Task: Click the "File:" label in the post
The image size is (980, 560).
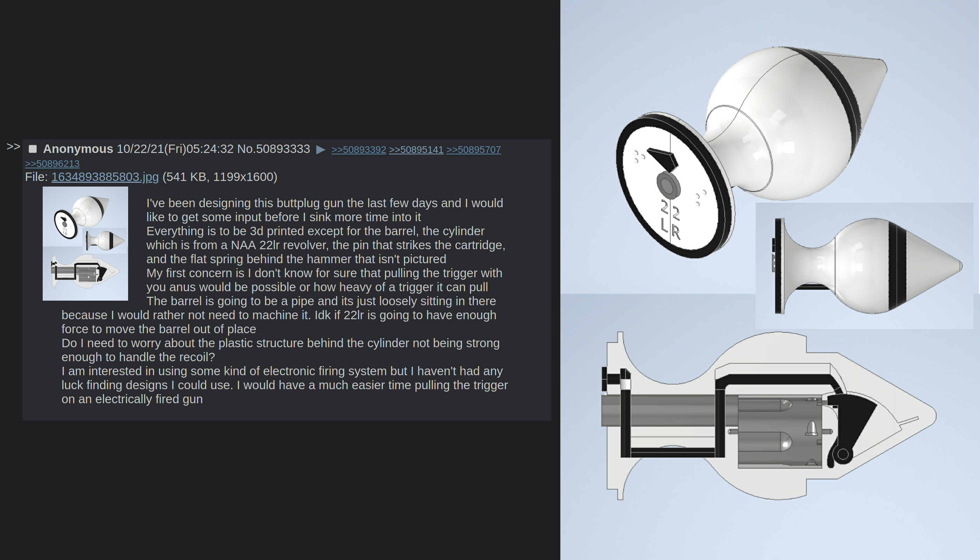Action: pos(36,177)
